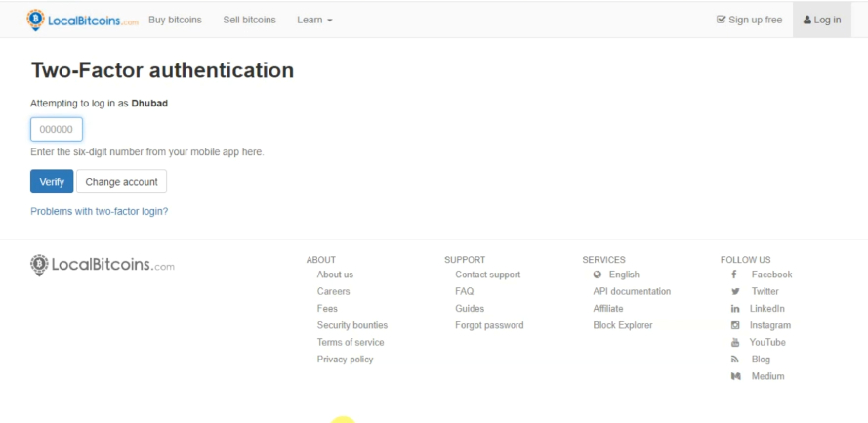
Task: Click the LinkedIn icon
Action: pyautogui.click(x=735, y=309)
